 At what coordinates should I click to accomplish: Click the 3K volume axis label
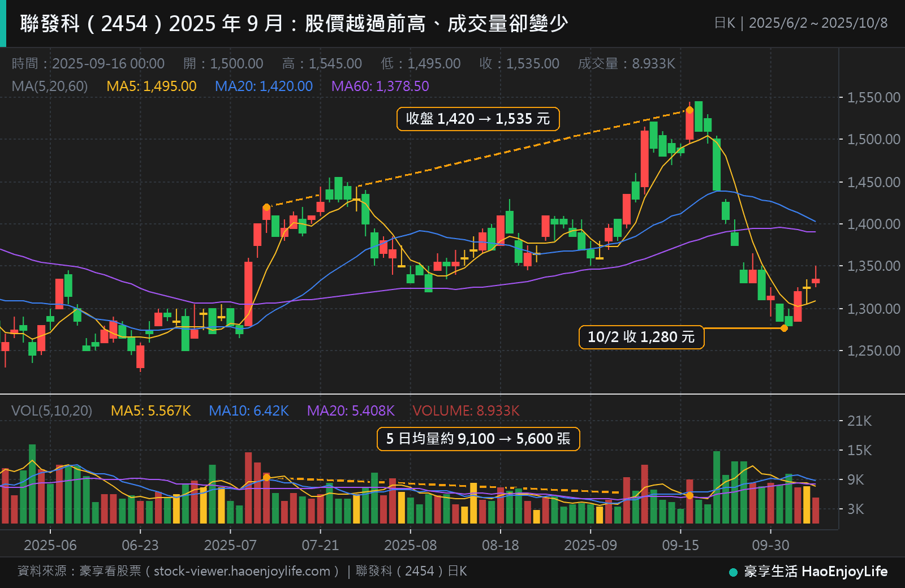(855, 509)
